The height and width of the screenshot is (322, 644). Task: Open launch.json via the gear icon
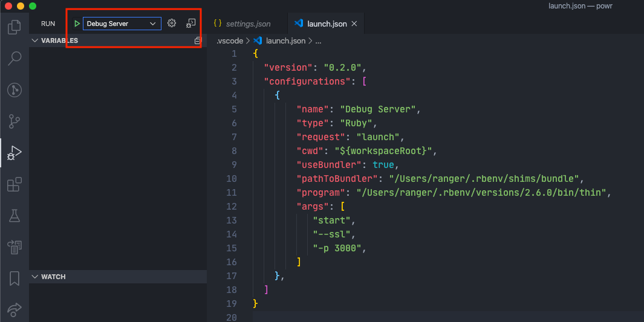[172, 24]
